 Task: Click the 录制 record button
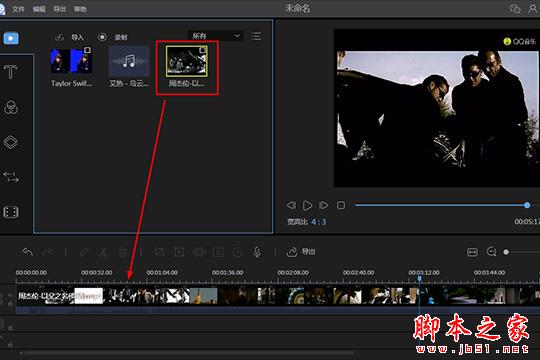[121, 37]
